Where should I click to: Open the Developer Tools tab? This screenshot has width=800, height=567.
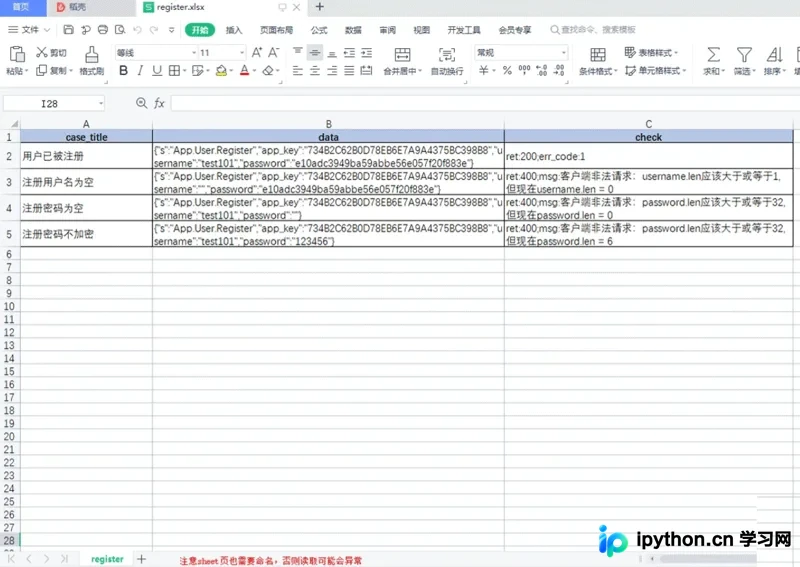[x=464, y=30]
